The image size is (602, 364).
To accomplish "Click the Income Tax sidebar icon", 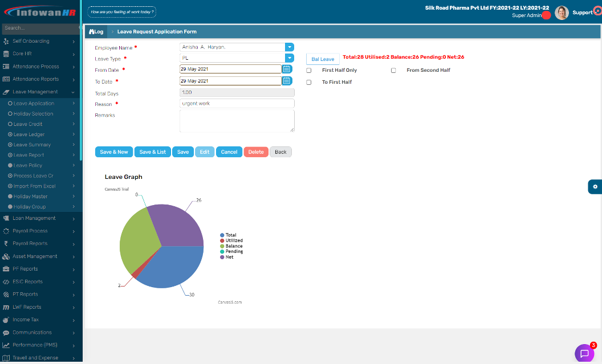I will pyautogui.click(x=6, y=320).
